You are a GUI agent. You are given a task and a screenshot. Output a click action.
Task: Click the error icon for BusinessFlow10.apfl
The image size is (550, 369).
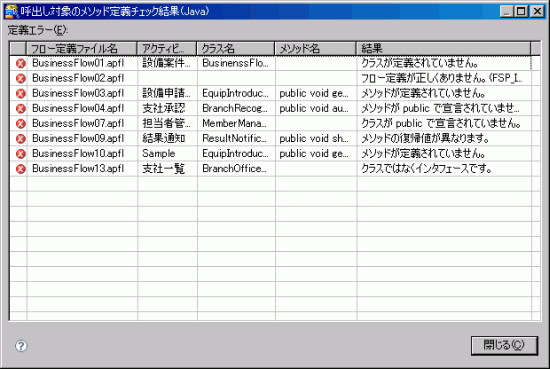pyautogui.click(x=21, y=154)
